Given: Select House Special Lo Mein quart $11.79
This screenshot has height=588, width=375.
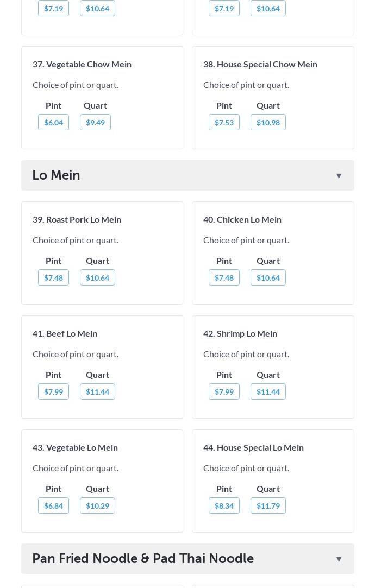Looking at the screenshot, I should coord(268,505).
